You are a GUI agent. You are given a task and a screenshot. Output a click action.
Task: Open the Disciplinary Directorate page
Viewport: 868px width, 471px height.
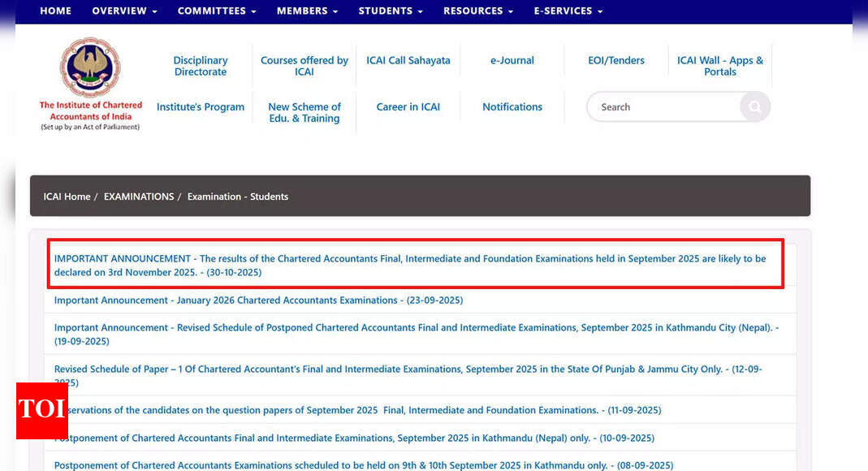[200, 66]
